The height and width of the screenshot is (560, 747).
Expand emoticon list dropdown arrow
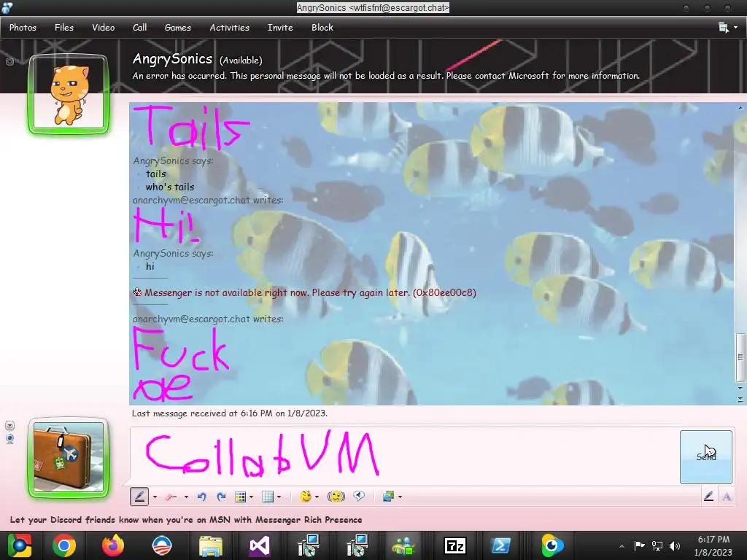point(317,497)
